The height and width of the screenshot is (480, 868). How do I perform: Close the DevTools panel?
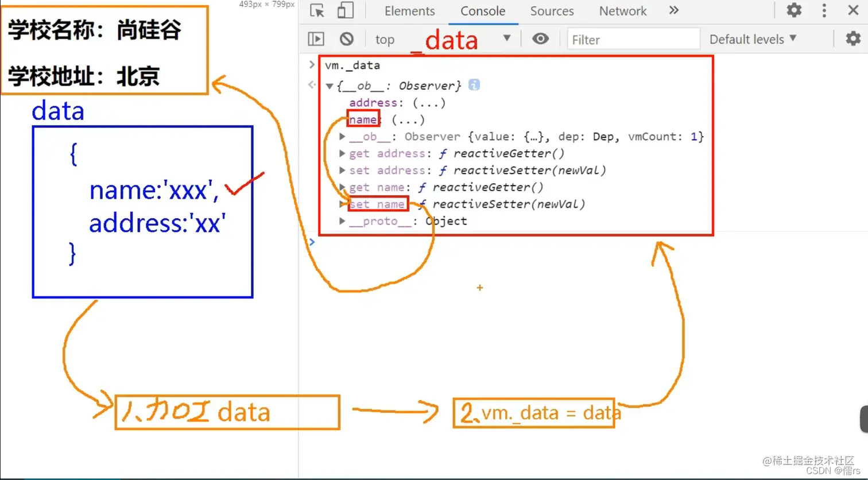[853, 10]
